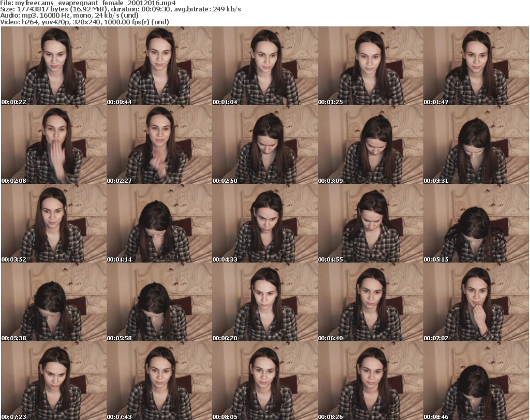Click the 00:08:46 contact sheet frame
The image size is (530, 420).
pos(476,381)
